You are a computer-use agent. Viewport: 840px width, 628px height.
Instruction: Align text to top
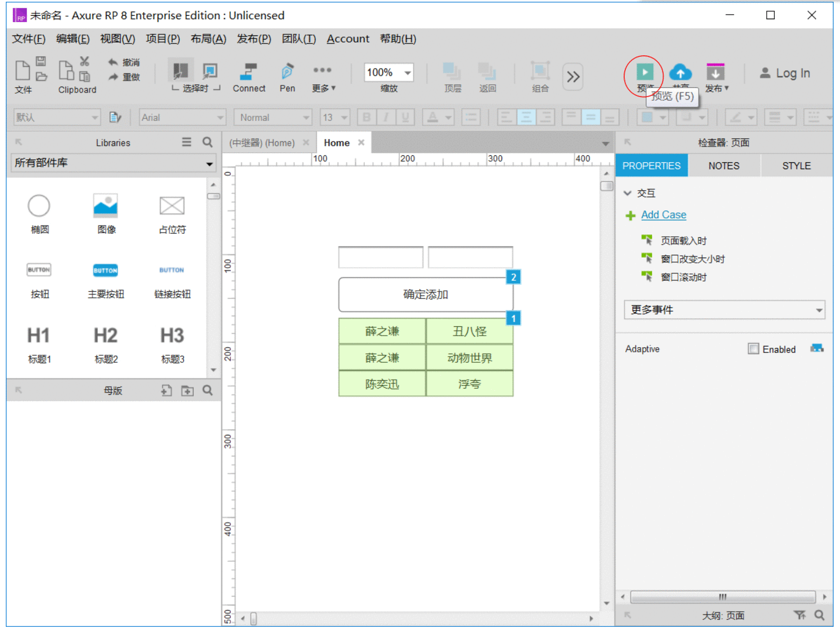(571, 117)
